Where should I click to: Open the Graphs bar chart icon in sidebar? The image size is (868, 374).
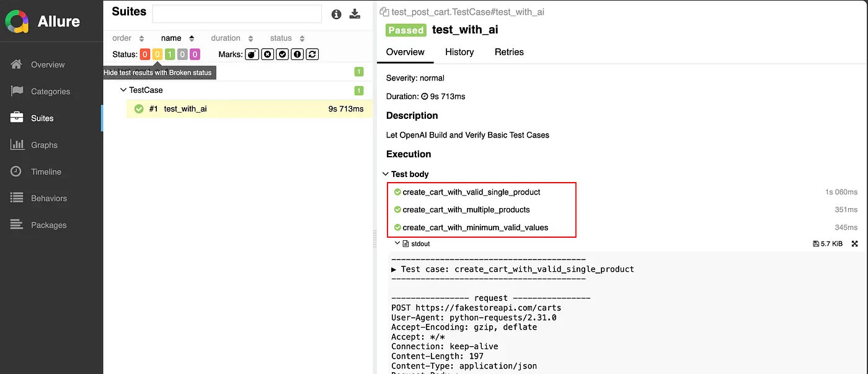tap(17, 145)
